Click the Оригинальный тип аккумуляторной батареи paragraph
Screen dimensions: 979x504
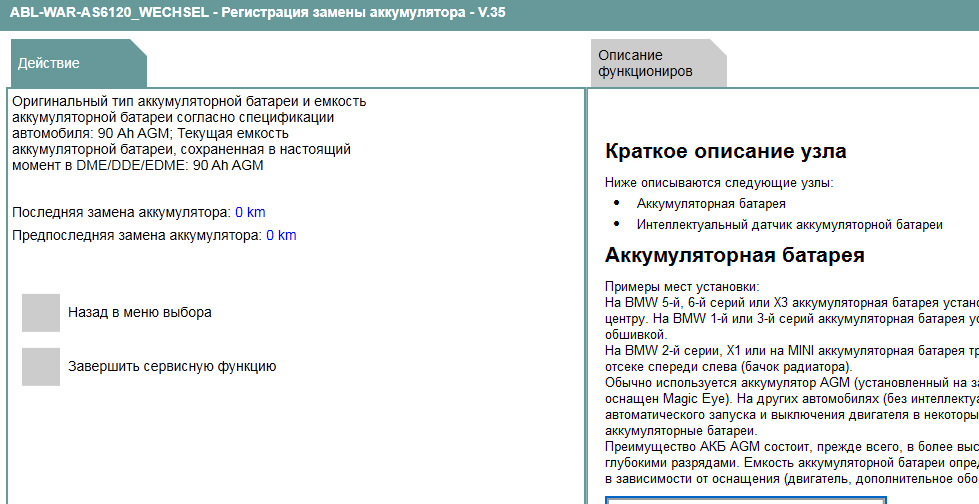point(189,134)
